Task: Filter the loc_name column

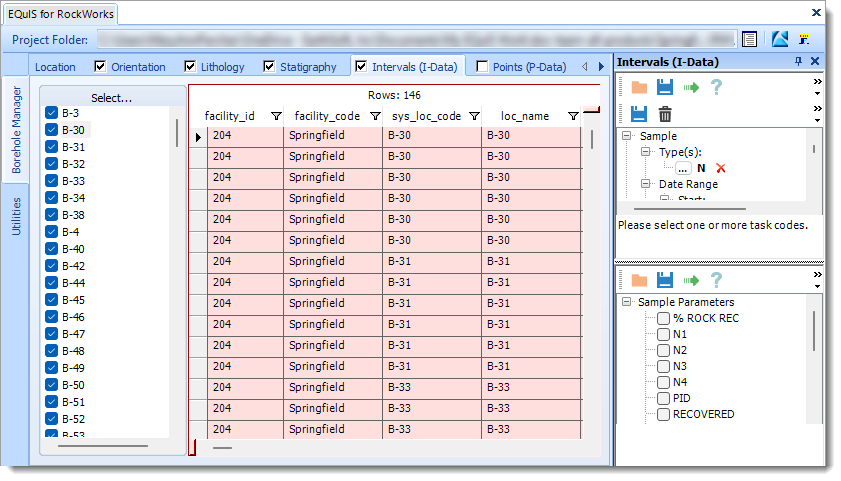Action: tap(573, 116)
